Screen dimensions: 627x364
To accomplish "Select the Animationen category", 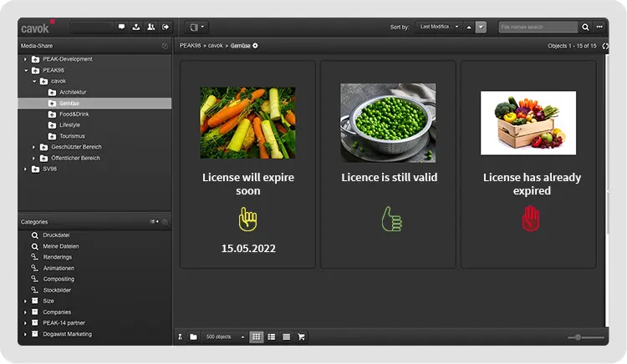I will click(59, 268).
